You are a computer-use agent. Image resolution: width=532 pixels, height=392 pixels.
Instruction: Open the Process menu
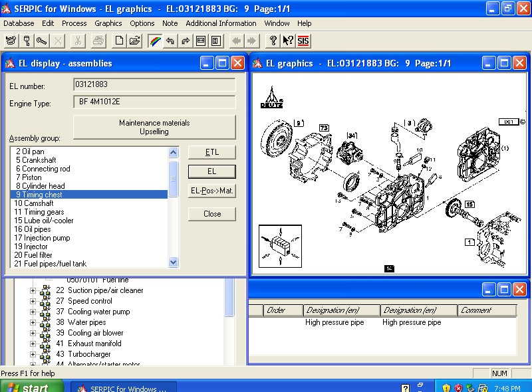tap(74, 23)
